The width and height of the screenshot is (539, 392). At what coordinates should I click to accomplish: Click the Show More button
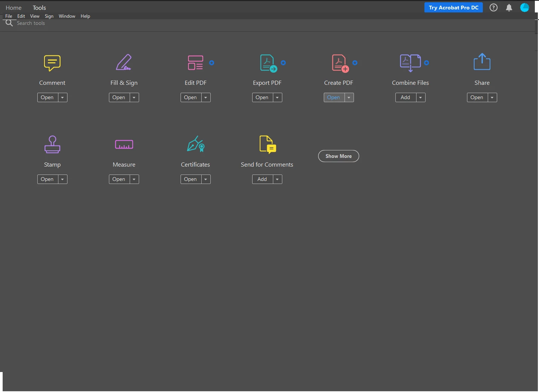tap(338, 156)
